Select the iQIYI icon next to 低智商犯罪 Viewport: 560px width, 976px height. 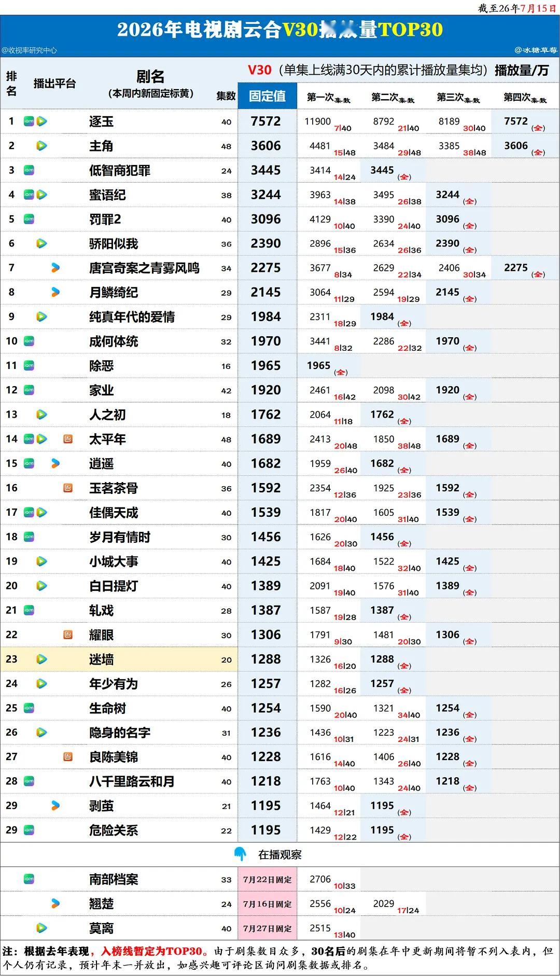[x=29, y=170]
